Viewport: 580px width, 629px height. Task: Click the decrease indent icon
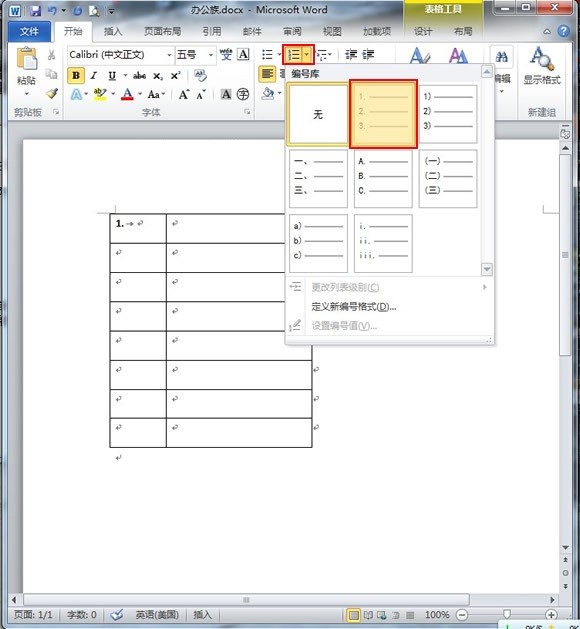pyautogui.click(x=351, y=54)
